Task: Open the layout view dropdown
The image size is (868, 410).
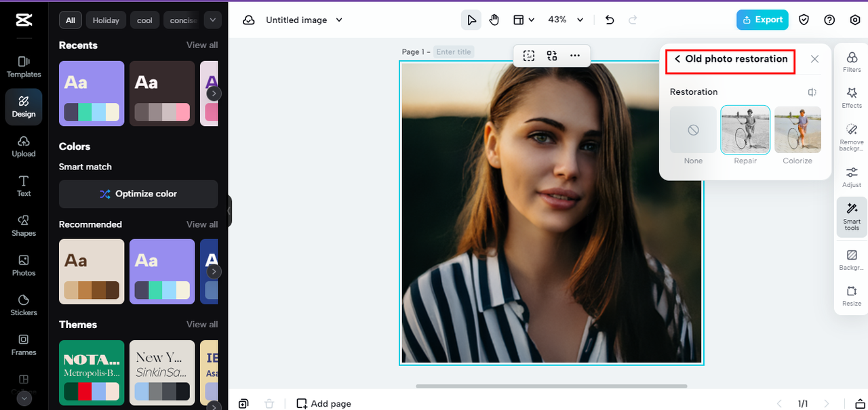Action: pos(524,20)
